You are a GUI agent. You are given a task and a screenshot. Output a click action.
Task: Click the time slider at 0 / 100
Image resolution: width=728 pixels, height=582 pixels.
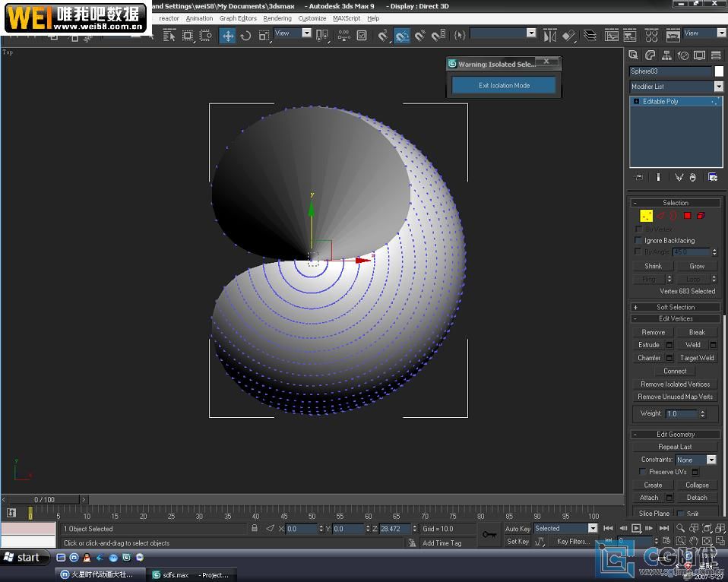(x=44, y=499)
